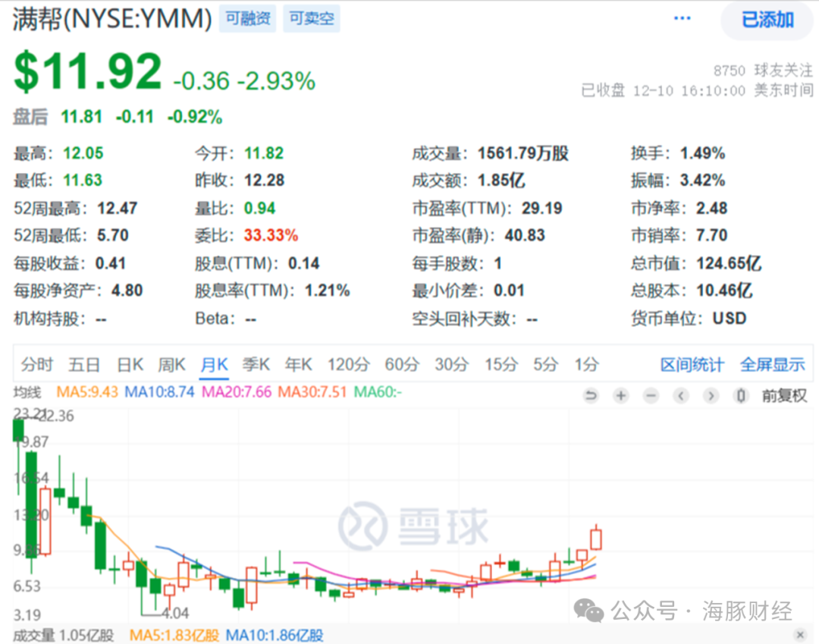Viewport: 819px width, 644px height.
Task: Click the MA10:8.74 indicator label
Action: pos(159,391)
